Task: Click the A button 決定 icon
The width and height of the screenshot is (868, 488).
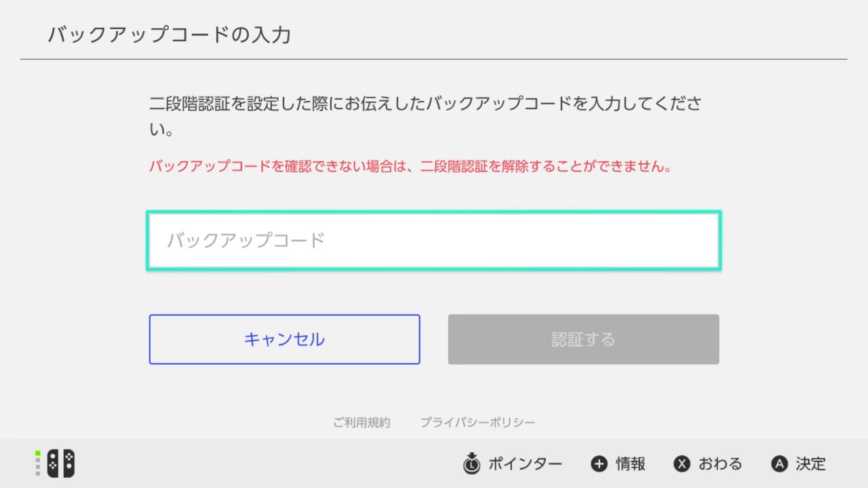Action: (779, 464)
